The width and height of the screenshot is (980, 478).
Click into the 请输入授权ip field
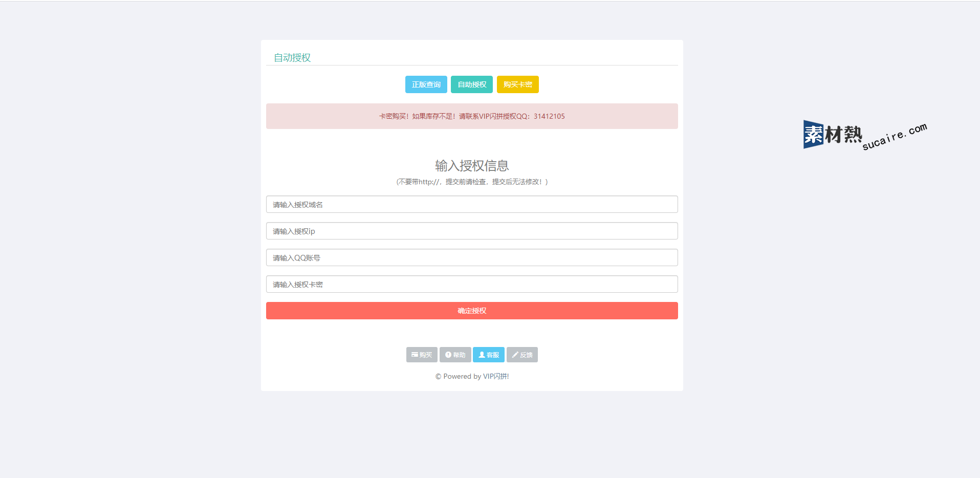[471, 231]
